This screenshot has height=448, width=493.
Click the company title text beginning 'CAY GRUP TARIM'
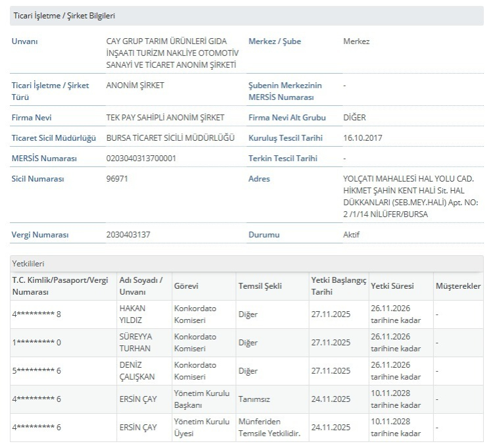pyautogui.click(x=172, y=53)
